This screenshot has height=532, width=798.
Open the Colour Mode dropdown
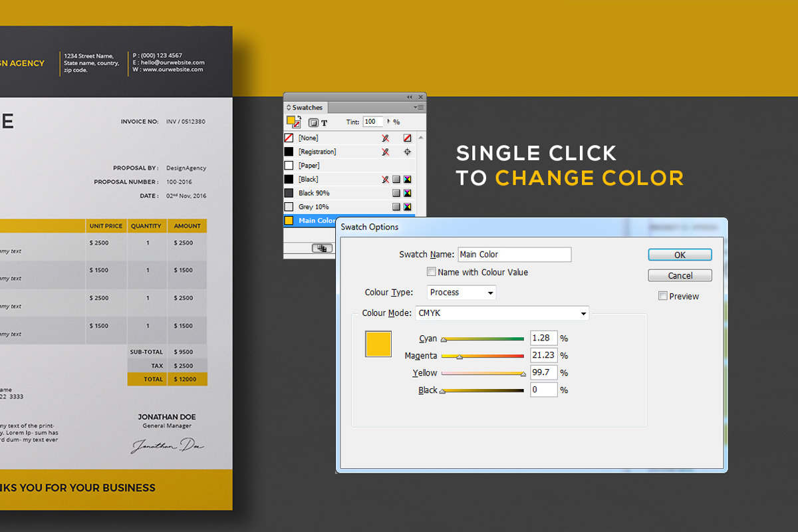point(502,313)
